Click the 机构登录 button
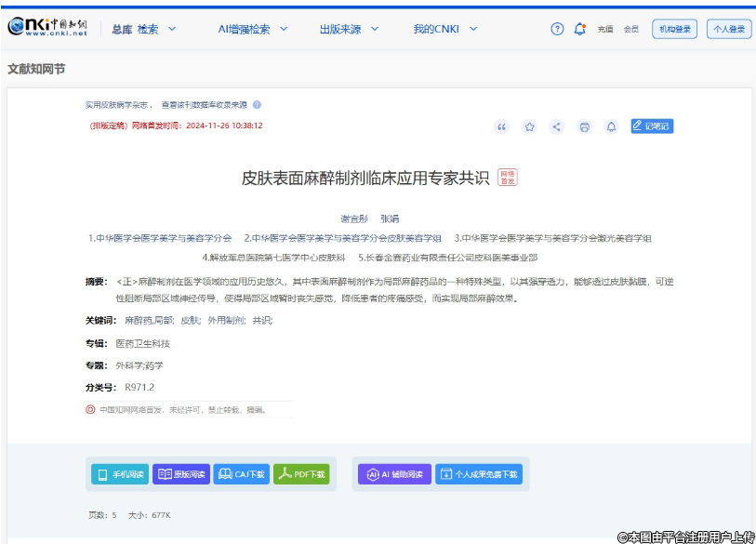The image size is (756, 544). coord(674,29)
